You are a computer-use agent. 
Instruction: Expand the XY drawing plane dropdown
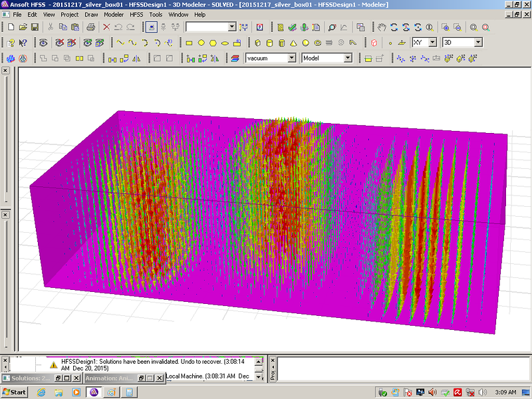[x=432, y=43]
